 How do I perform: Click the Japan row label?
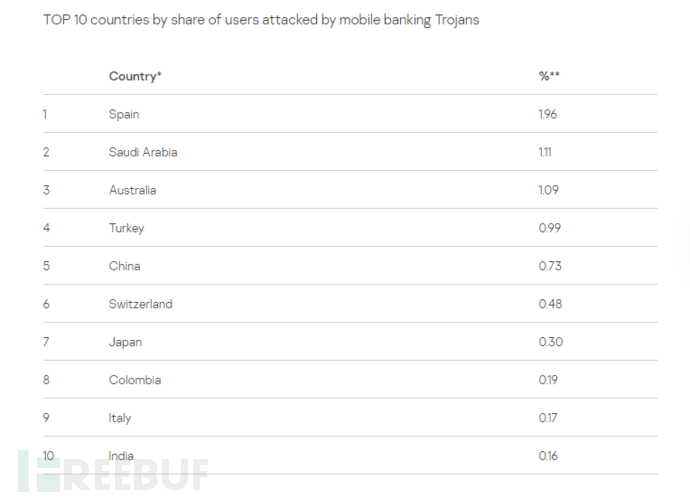(125, 342)
